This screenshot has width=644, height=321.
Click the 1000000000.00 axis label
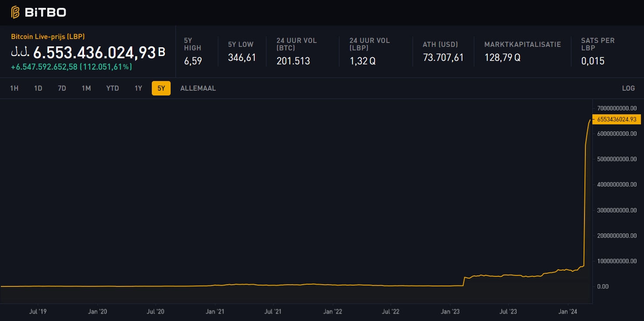617,261
